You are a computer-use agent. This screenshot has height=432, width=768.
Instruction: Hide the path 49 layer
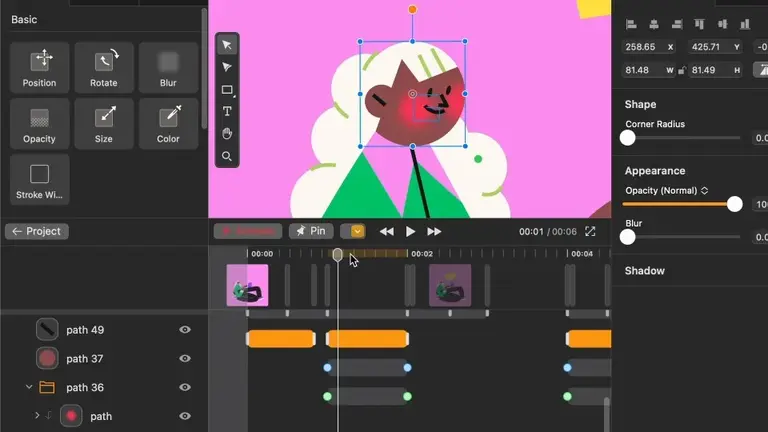(x=185, y=330)
